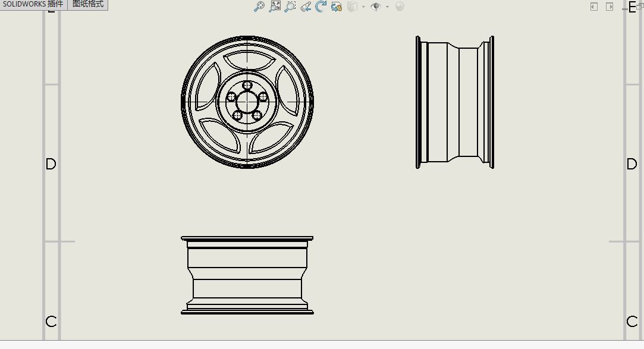Select the topmost lug bolt hole on the wheel
The image size is (644, 349).
(x=247, y=86)
